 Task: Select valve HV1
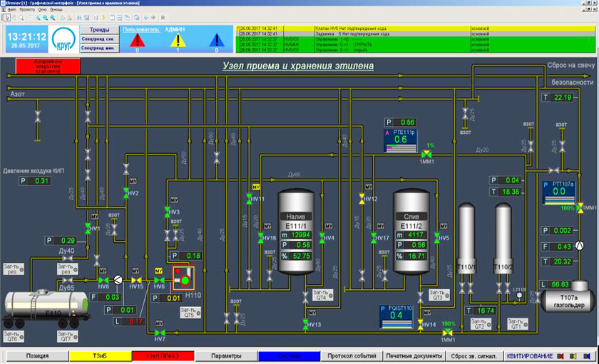tap(88, 228)
